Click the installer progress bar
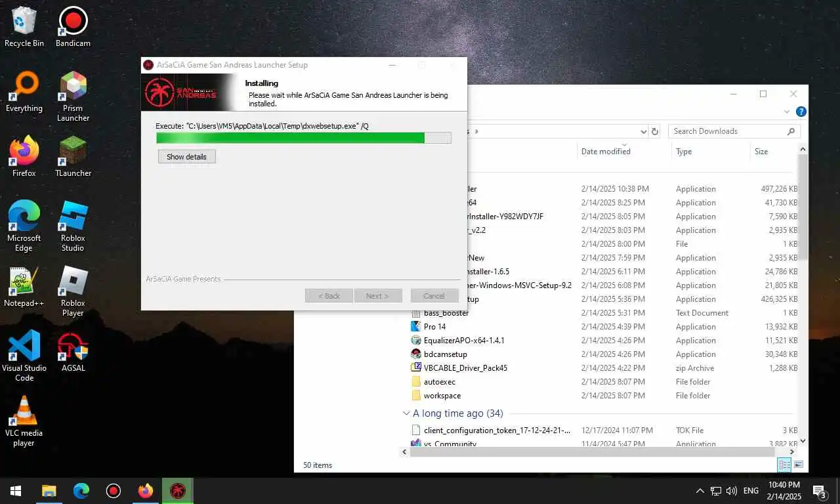 [x=304, y=138]
